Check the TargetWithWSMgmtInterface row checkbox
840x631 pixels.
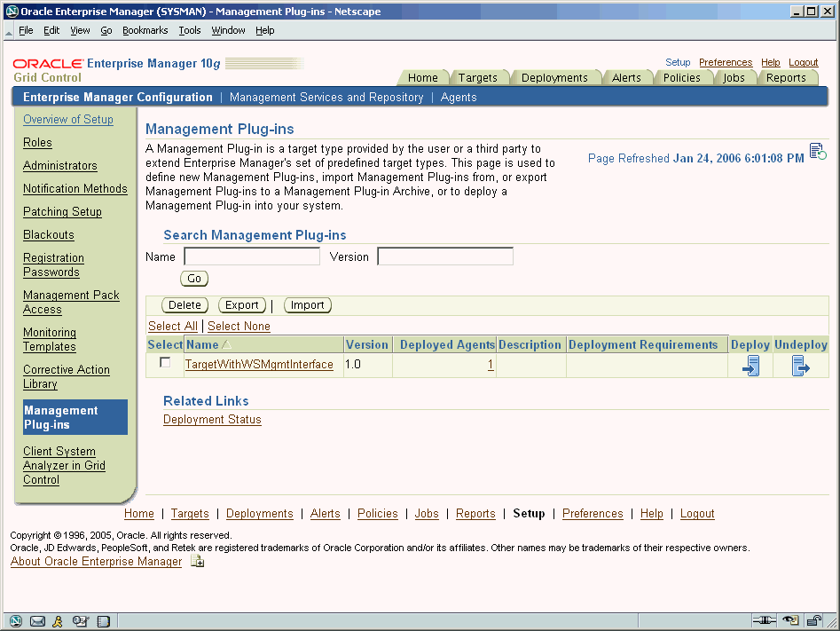tap(164, 363)
